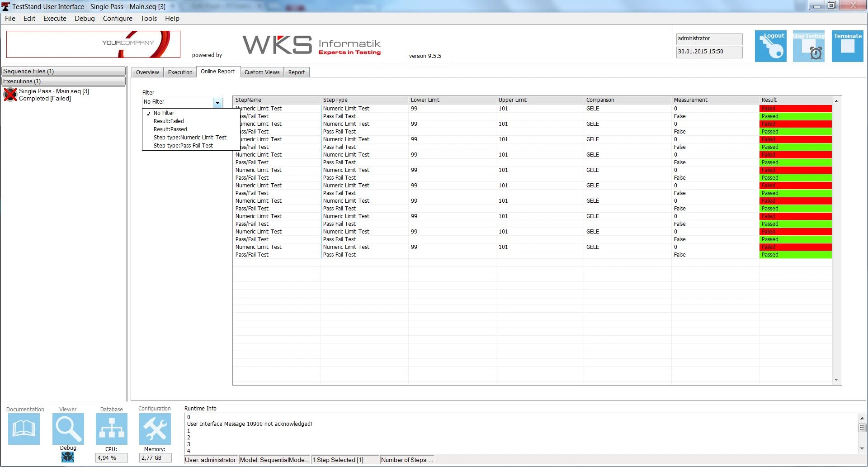Click User: administrator in status bar

pos(211,460)
